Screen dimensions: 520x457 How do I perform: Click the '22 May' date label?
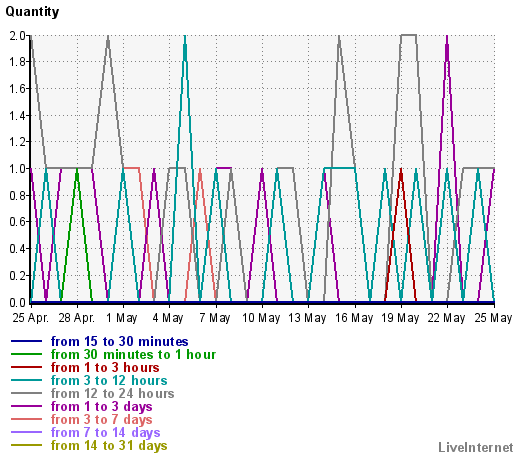coord(446,318)
